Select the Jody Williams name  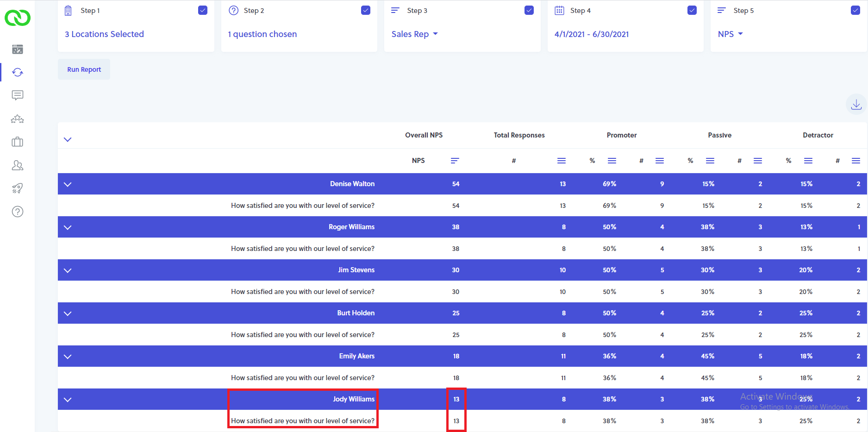click(x=354, y=399)
